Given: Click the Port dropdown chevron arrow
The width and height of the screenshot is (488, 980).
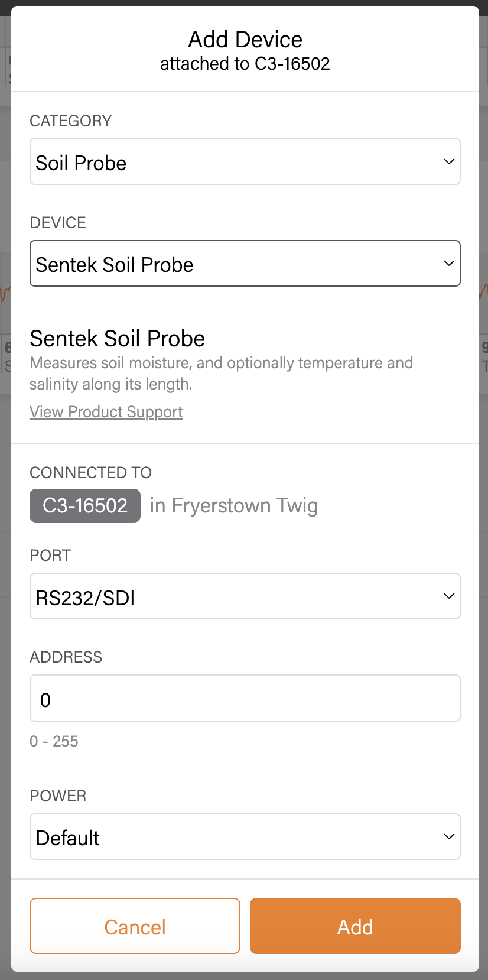Looking at the screenshot, I should pyautogui.click(x=449, y=596).
